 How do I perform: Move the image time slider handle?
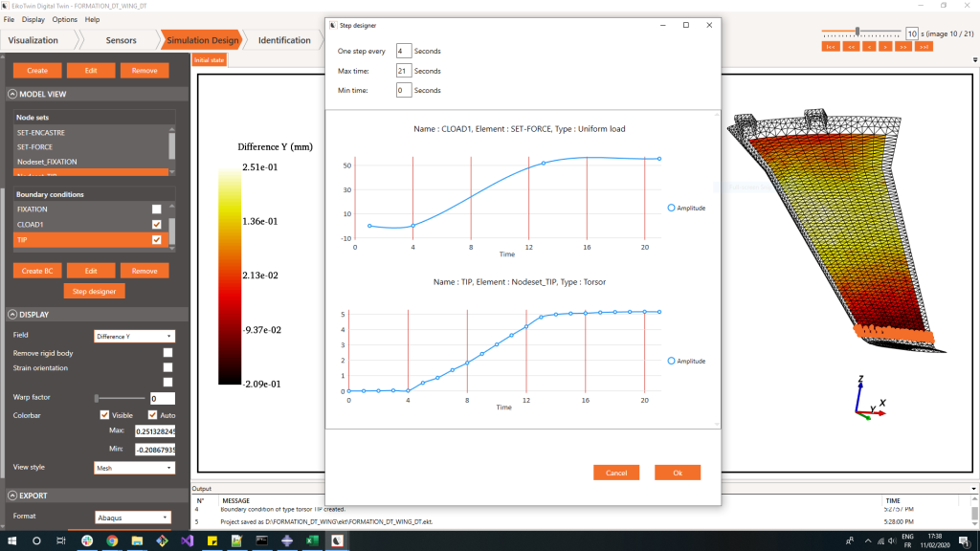tap(857, 32)
